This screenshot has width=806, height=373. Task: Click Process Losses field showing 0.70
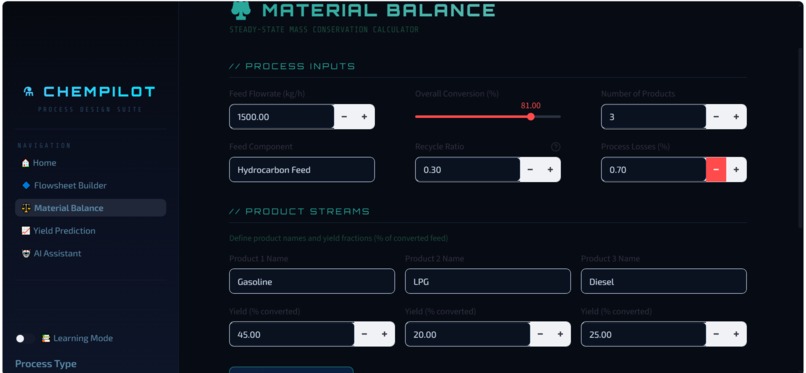click(x=653, y=170)
